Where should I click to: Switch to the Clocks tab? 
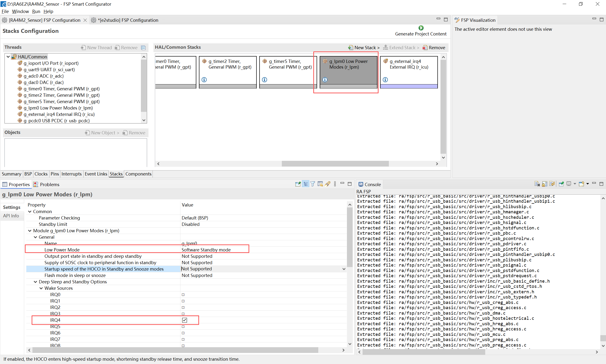pyautogui.click(x=41, y=174)
